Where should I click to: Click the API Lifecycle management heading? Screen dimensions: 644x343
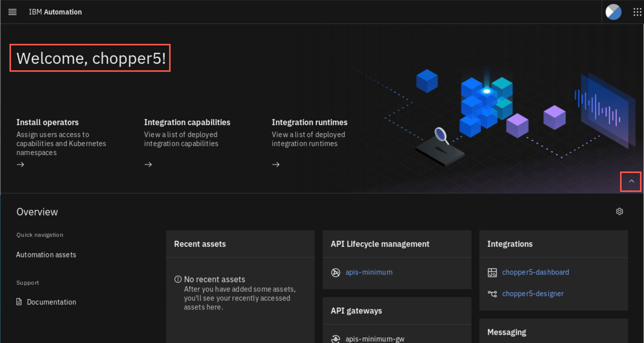[x=380, y=244]
